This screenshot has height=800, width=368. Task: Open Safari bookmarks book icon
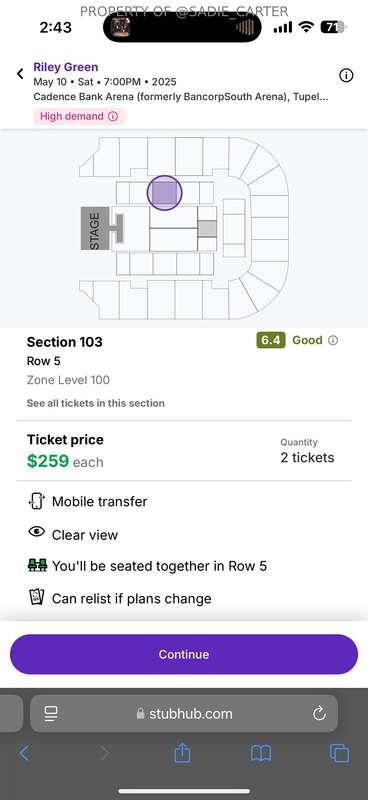pos(260,753)
